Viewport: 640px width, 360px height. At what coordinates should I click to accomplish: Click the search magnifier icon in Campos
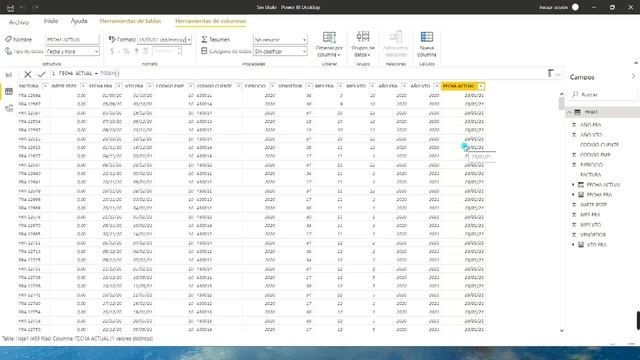tap(575, 95)
